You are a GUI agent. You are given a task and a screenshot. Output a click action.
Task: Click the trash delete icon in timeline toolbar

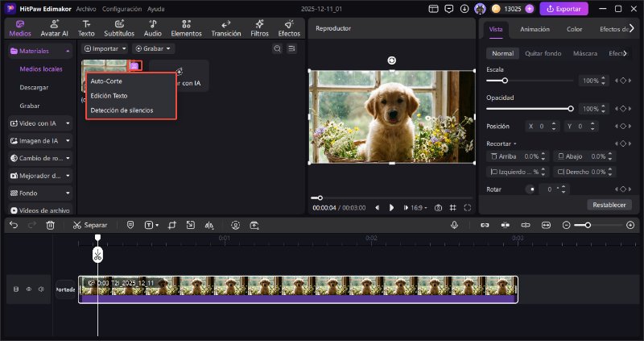50,225
